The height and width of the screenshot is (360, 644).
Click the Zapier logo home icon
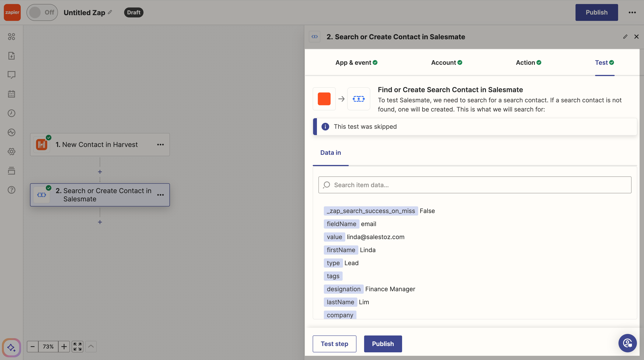click(x=12, y=12)
